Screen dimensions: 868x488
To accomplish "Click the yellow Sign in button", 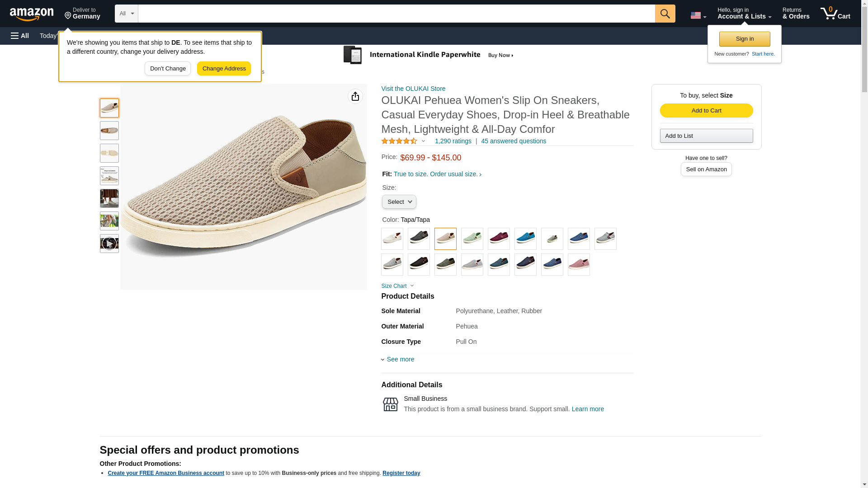I will pos(744,39).
